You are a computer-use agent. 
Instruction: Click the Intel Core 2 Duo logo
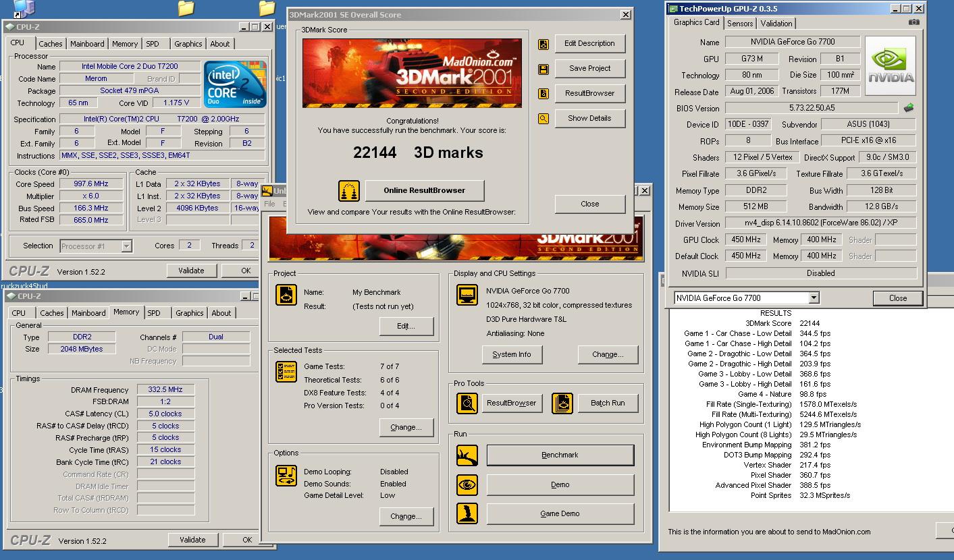click(x=236, y=85)
